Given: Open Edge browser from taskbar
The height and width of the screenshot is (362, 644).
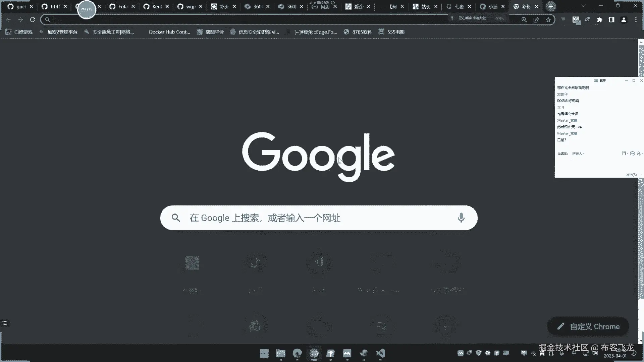Looking at the screenshot, I should [297, 353].
